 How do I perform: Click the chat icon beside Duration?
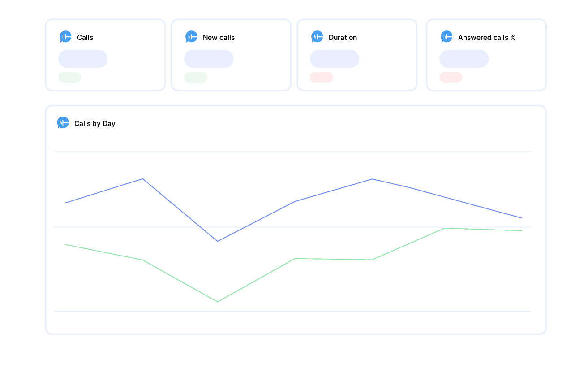point(317,37)
